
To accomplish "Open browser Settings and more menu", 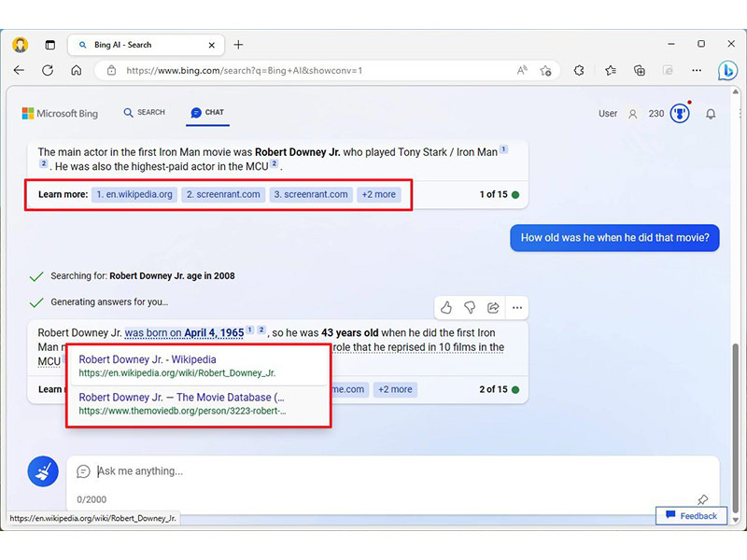I will coord(697,70).
